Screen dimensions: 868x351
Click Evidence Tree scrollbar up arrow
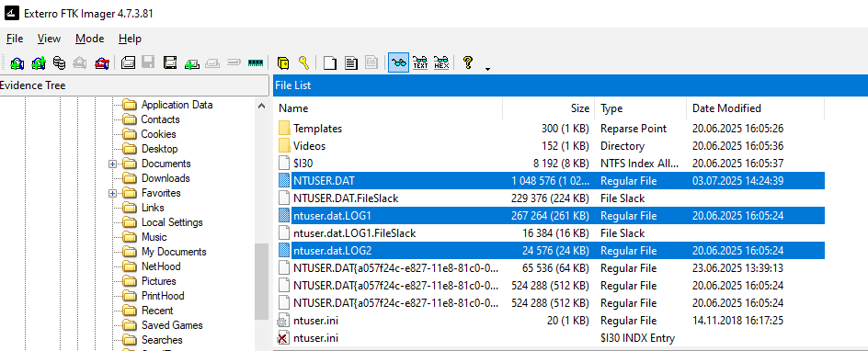pyautogui.click(x=262, y=107)
